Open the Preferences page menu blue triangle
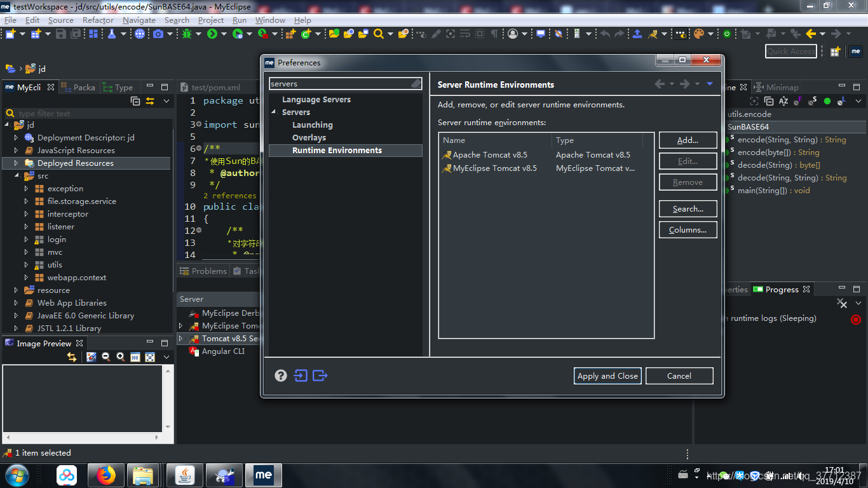 click(710, 84)
